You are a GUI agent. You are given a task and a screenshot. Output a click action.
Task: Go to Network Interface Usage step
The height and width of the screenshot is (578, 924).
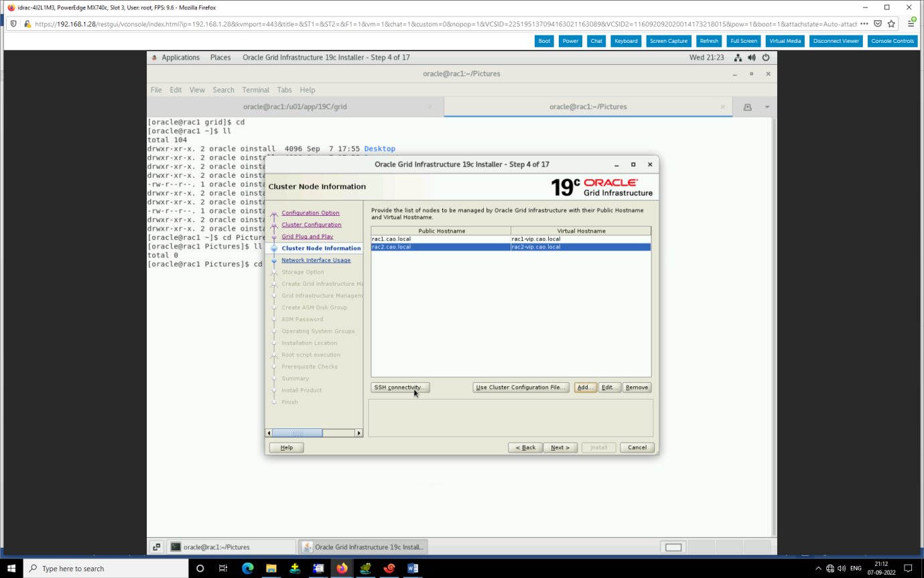pos(316,260)
